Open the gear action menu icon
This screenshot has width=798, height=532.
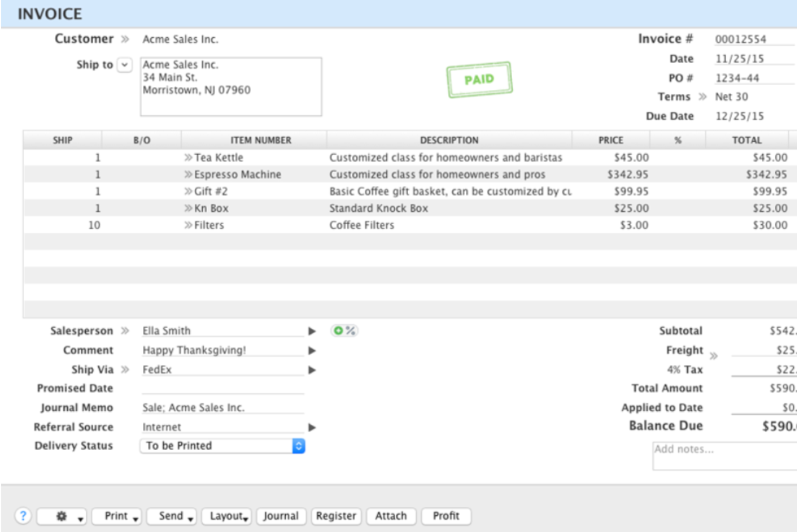61,515
